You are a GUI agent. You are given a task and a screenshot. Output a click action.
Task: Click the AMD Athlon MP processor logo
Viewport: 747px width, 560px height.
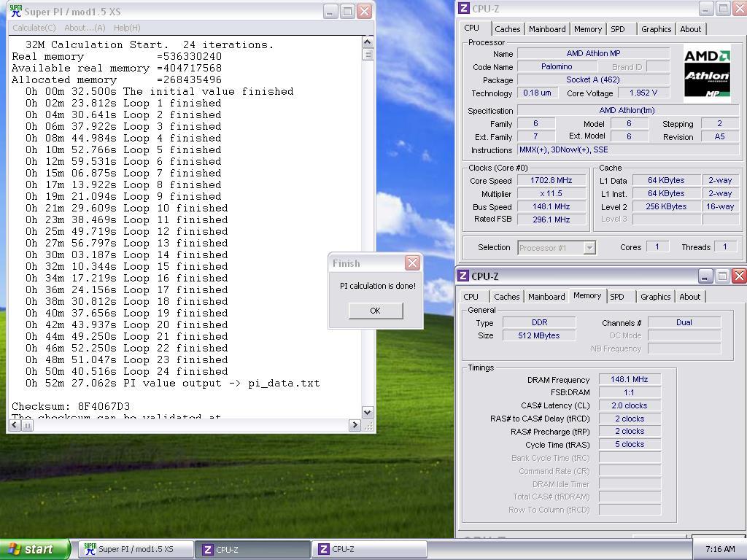(x=707, y=74)
